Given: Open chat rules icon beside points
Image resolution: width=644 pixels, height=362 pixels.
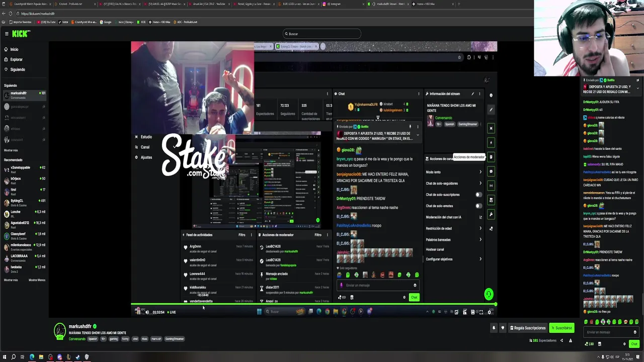Looking at the screenshot, I should click(x=599, y=344).
